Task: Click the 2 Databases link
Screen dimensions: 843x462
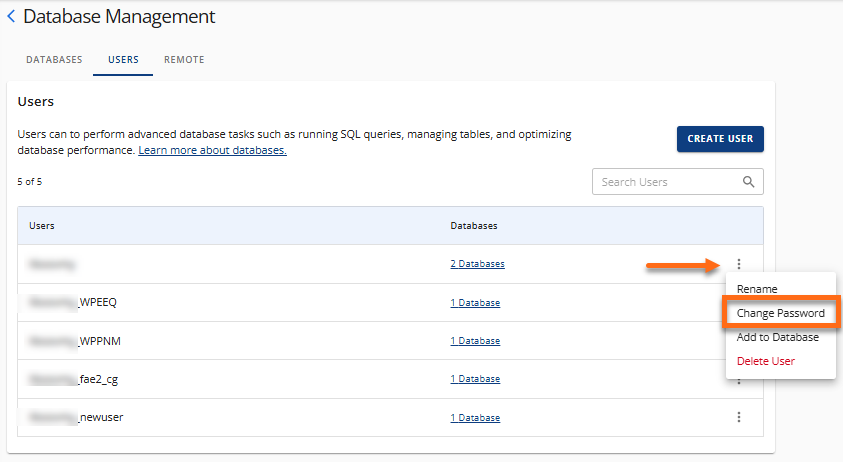Action: pyautogui.click(x=477, y=264)
